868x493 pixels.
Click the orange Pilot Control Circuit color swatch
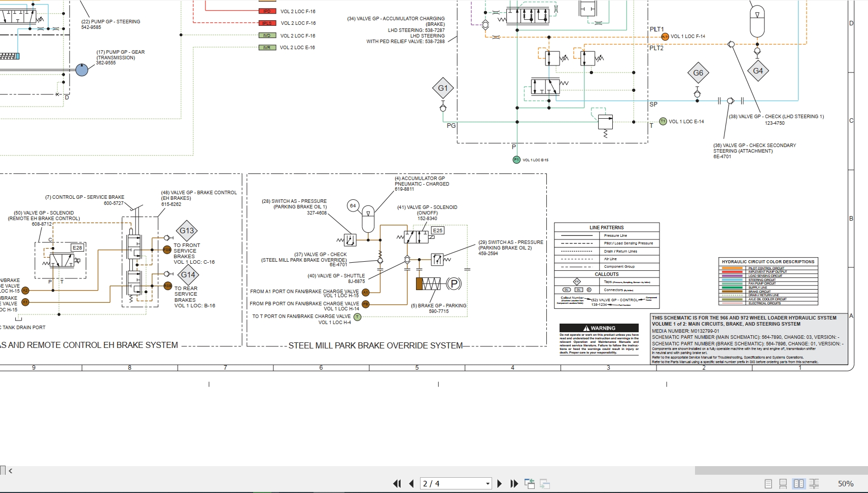coord(732,268)
